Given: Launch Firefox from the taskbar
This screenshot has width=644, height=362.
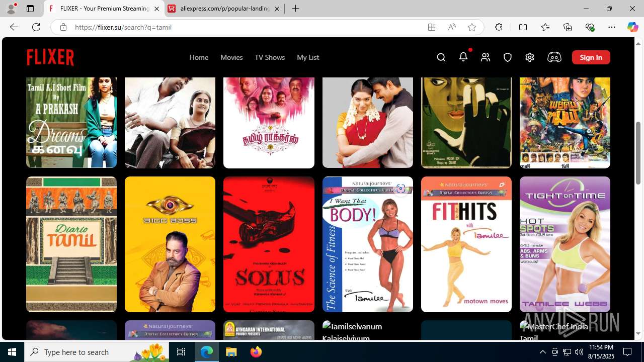Looking at the screenshot, I should 256,352.
